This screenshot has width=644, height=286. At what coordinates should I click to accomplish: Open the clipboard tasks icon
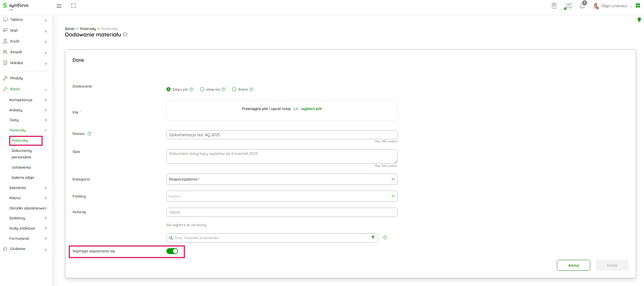coord(554,6)
